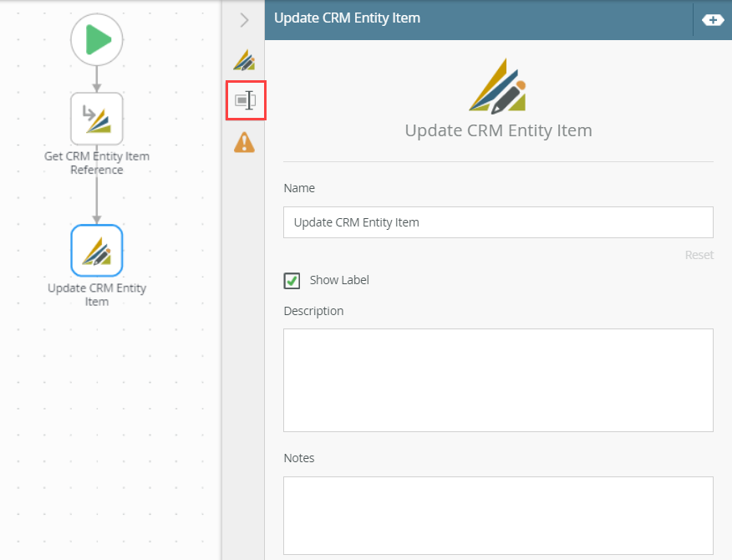The width and height of the screenshot is (732, 560).
Task: Select the Update CRM Entity Item step on canvas
Action: pos(96,250)
